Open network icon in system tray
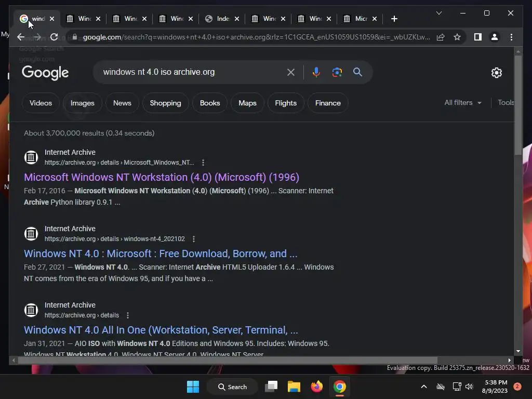 [457, 387]
